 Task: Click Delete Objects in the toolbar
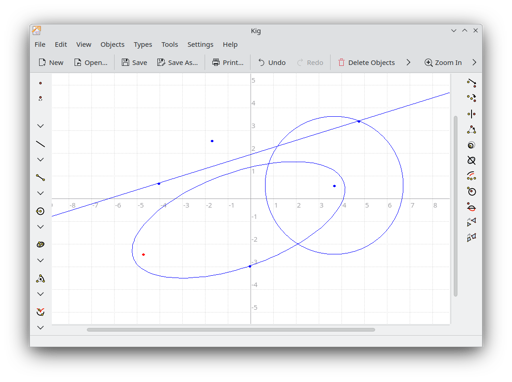[366, 62]
